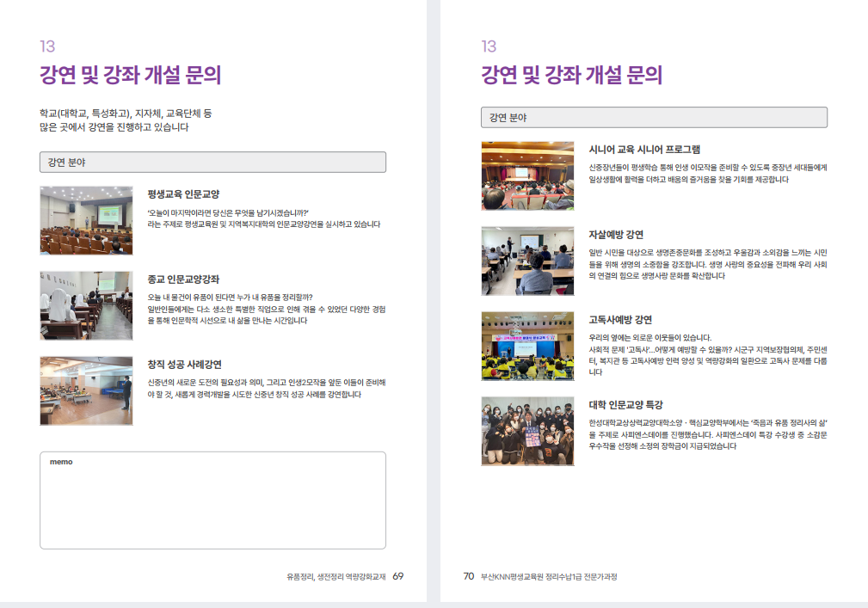
Task: Click the 창직 성공 사례강연 heading
Action: click(x=185, y=365)
